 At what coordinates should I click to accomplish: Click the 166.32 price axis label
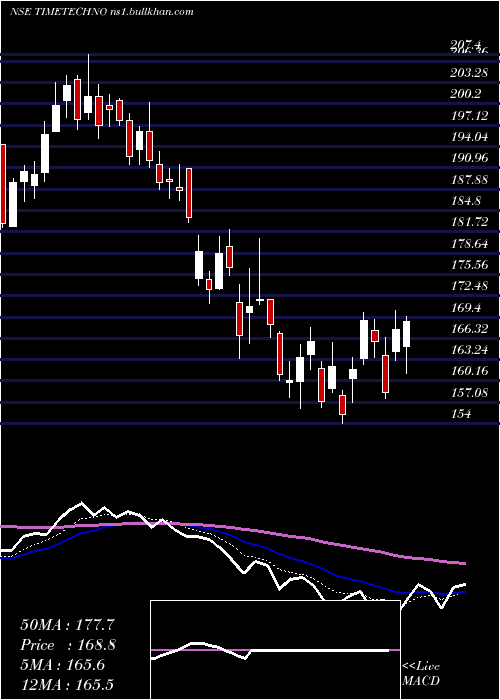click(x=469, y=329)
